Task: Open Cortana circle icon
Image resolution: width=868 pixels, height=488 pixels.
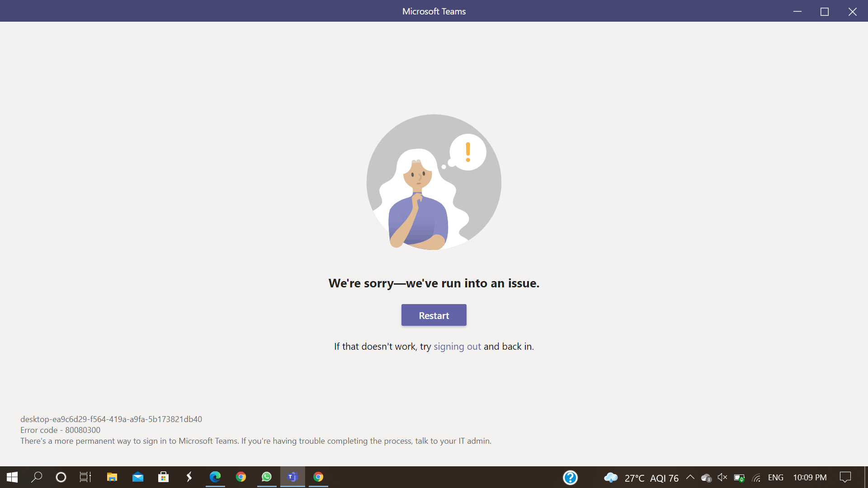Action: [61, 477]
